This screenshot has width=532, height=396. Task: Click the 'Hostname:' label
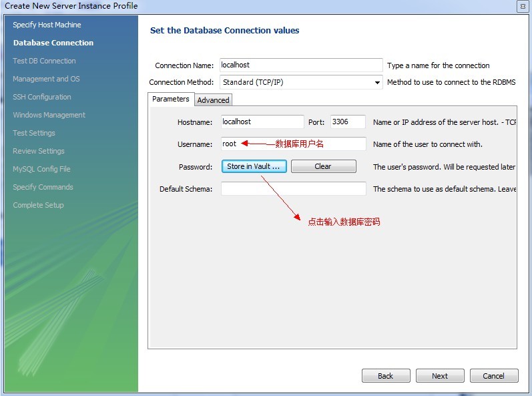(x=195, y=122)
